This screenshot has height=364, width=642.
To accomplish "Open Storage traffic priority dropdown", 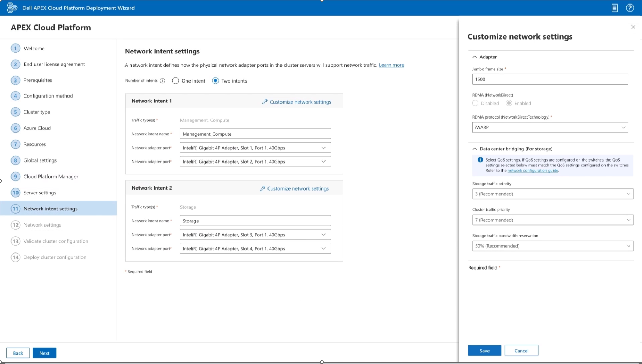I will 552,194.
